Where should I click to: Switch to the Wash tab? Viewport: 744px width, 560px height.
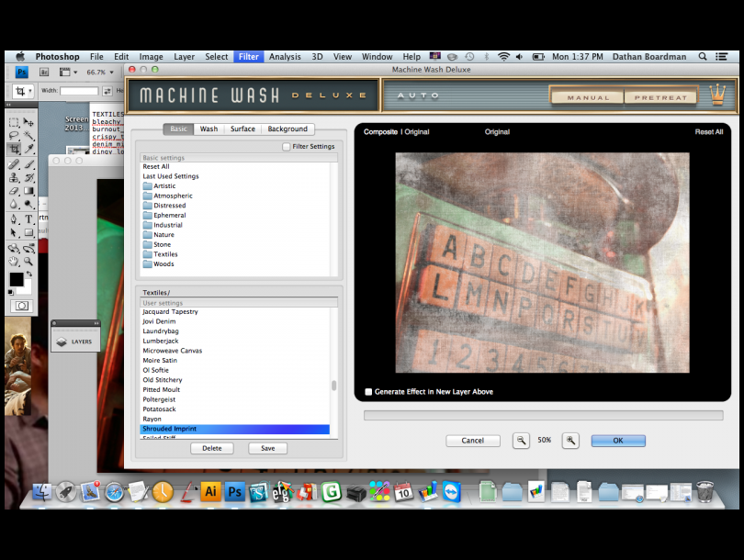click(x=209, y=129)
